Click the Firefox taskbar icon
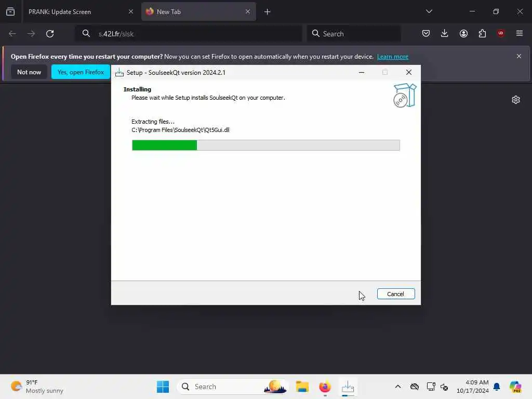The height and width of the screenshot is (399, 532). click(325, 387)
